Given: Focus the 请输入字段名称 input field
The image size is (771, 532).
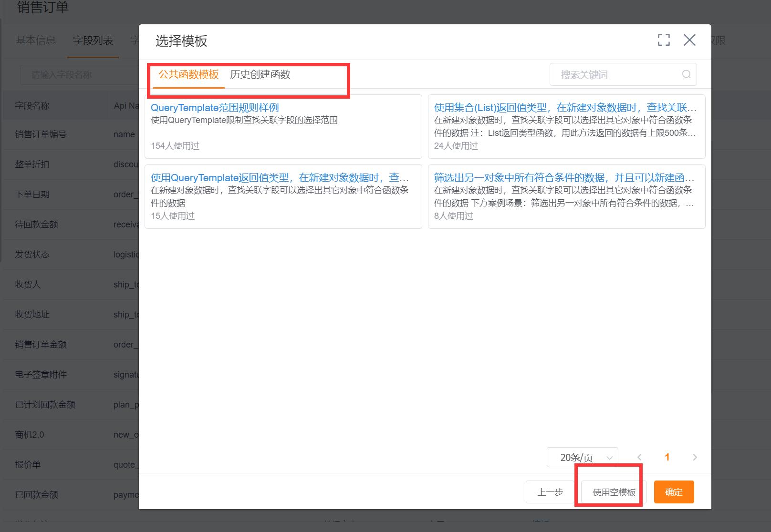Looking at the screenshot, I should [79, 75].
